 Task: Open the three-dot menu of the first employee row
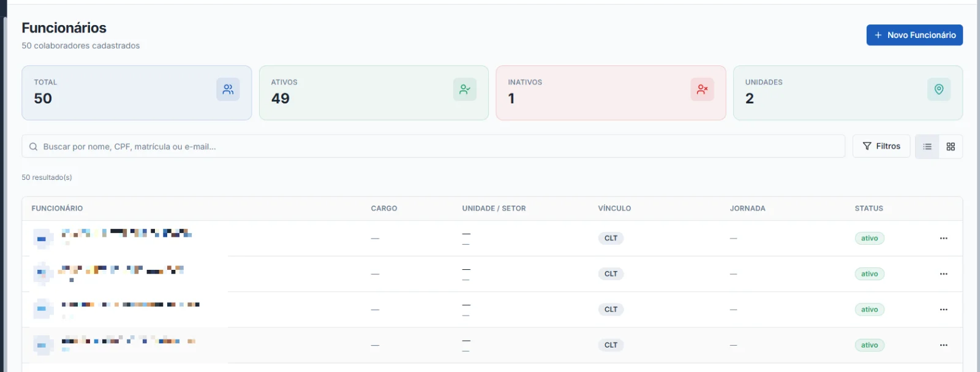click(x=944, y=238)
